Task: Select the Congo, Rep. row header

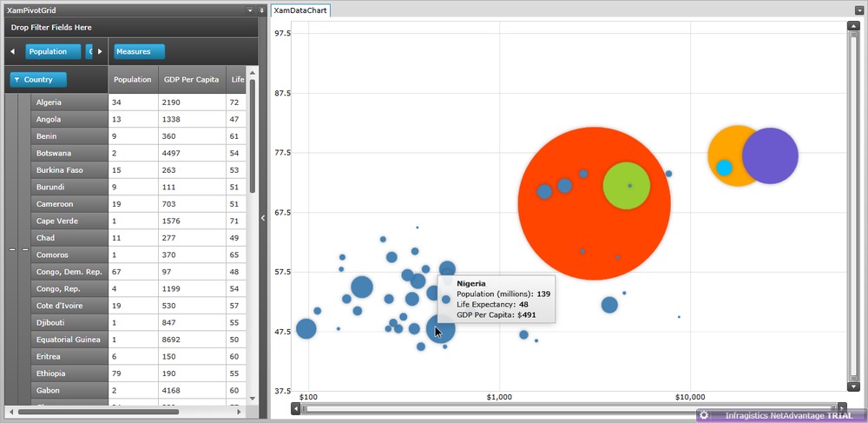Action: click(69, 289)
